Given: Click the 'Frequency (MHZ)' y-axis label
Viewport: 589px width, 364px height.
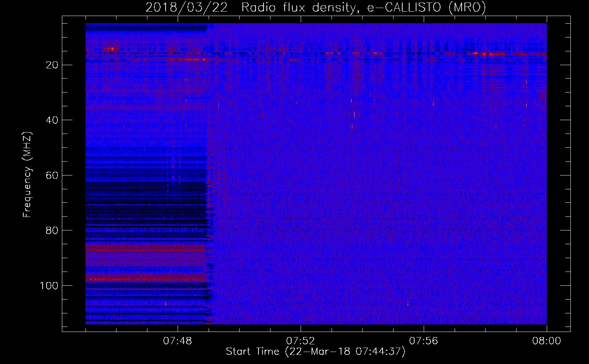Looking at the screenshot, I should (28, 175).
